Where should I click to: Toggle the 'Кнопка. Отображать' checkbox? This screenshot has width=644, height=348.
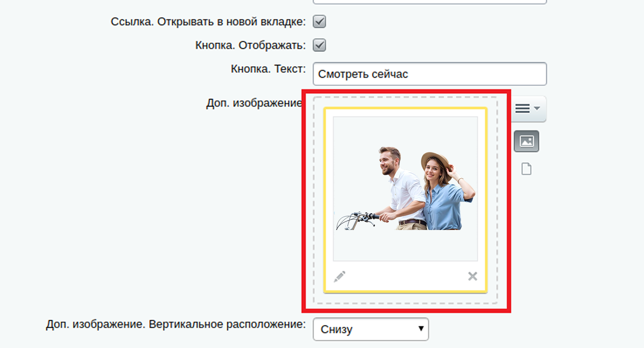pos(319,45)
